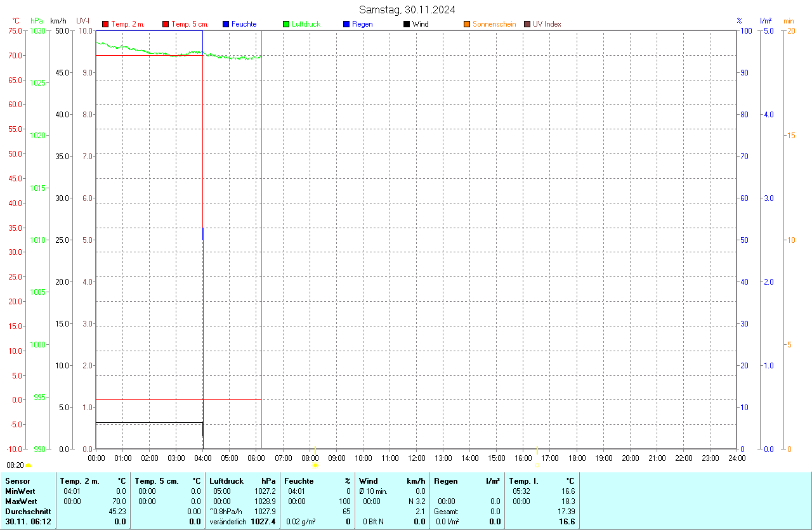Click the Temp. I. column header
This screenshot has height=530, width=812.
523,481
